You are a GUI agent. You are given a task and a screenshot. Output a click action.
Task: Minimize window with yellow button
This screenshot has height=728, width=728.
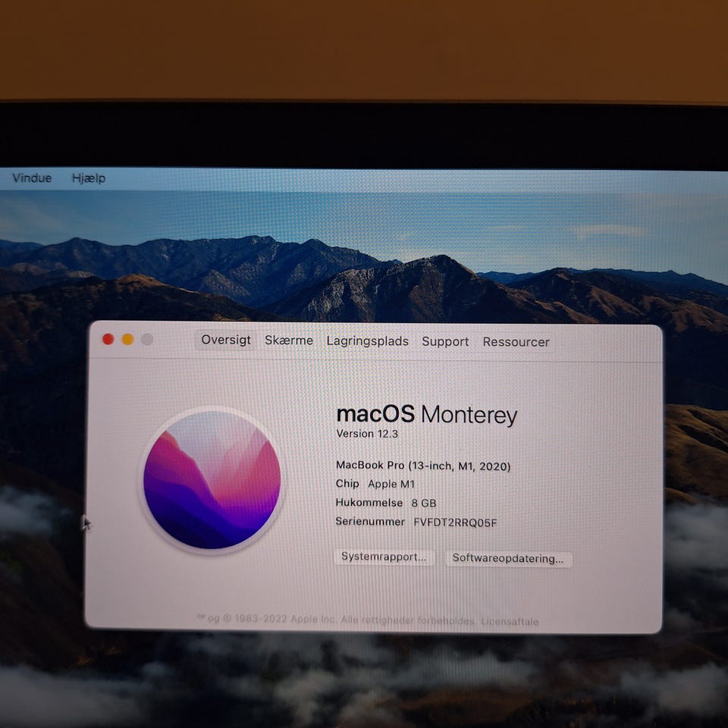127,340
